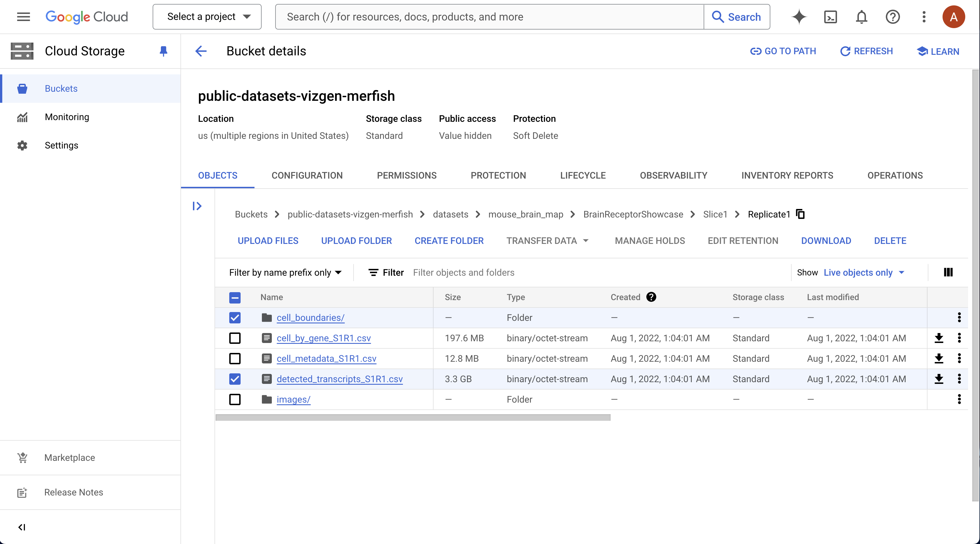Expand the folder tree side panel

coord(197,206)
